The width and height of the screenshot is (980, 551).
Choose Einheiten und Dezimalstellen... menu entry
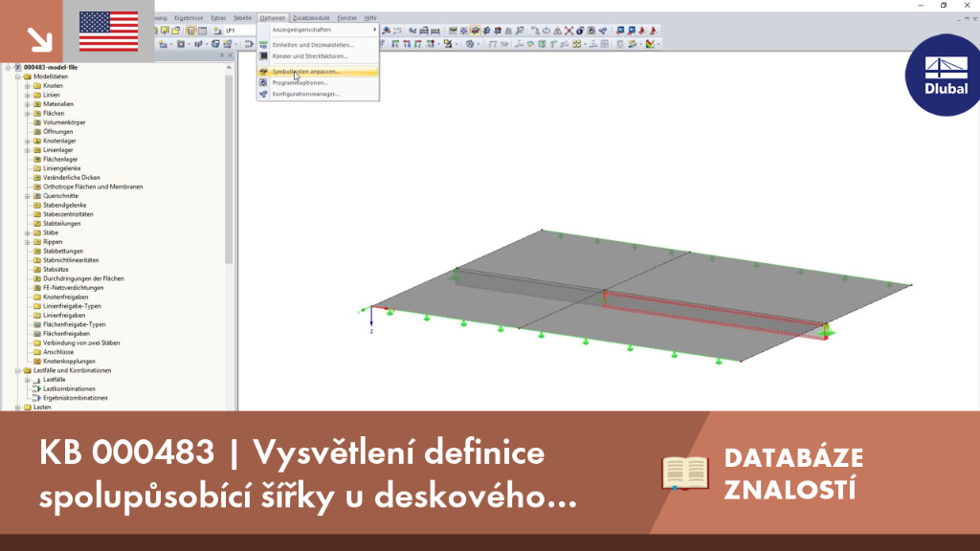(318, 45)
